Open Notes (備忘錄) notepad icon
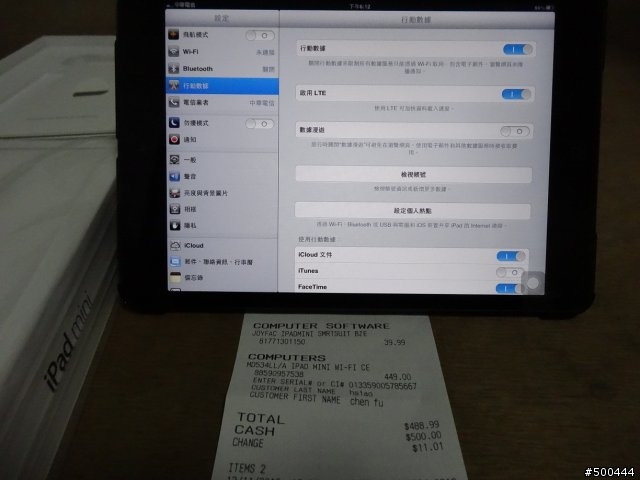Screen dimensions: 640x480 [x=176, y=278]
